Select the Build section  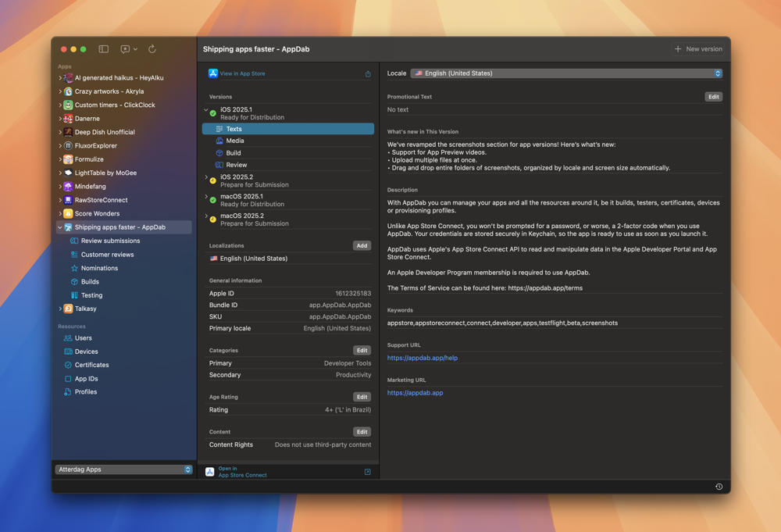pos(288,153)
